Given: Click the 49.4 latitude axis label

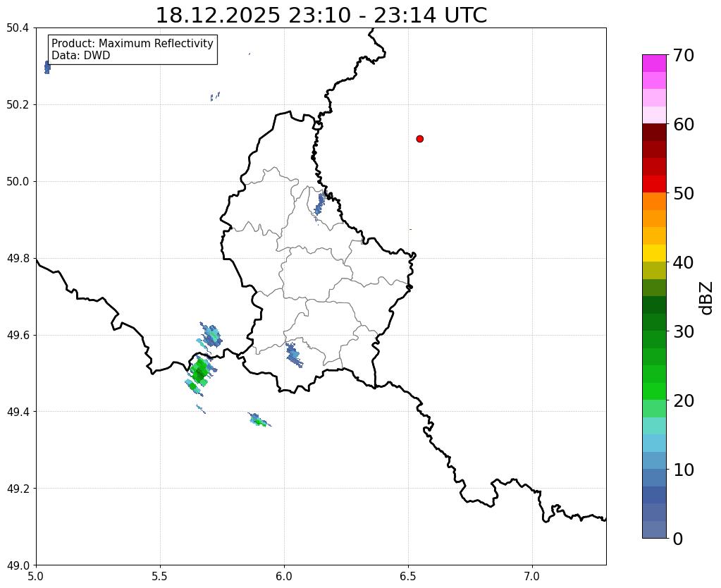Looking at the screenshot, I should click(x=18, y=411).
